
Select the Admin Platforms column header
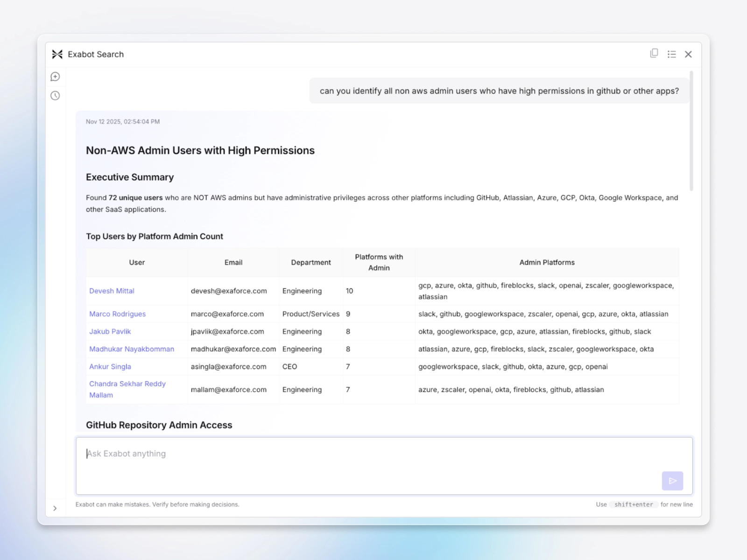(x=547, y=262)
